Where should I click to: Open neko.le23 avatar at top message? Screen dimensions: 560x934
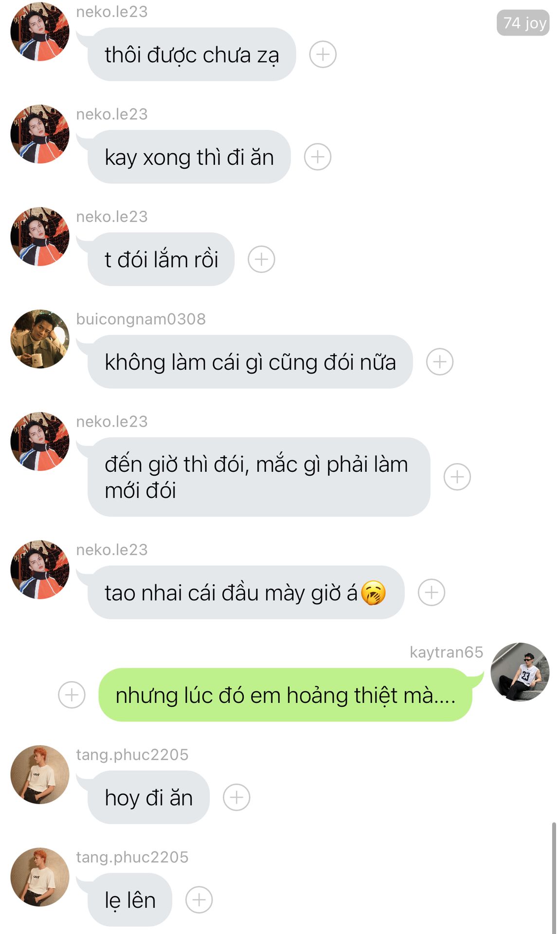coord(40,32)
